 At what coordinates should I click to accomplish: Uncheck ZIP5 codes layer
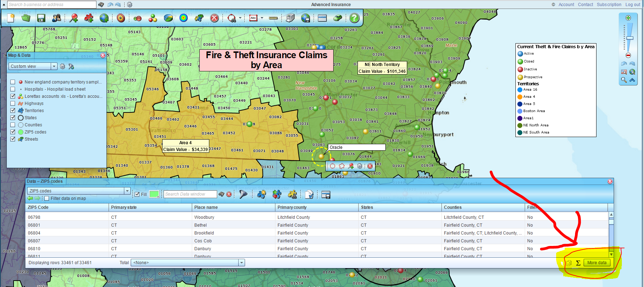[13, 132]
